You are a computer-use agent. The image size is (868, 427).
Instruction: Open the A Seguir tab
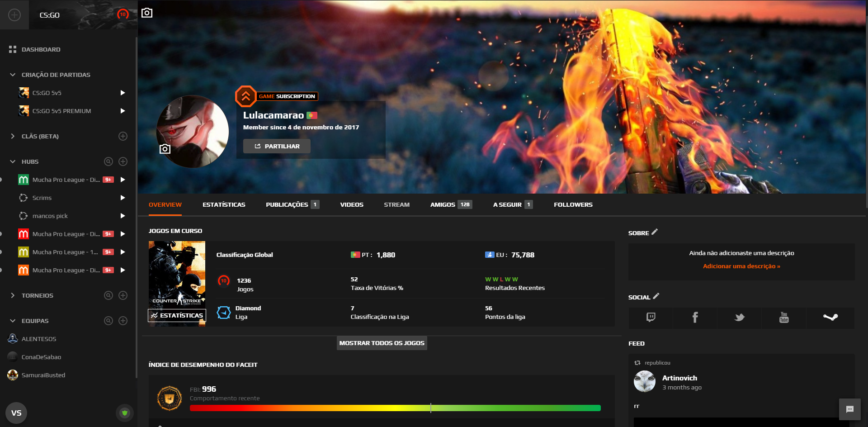pyautogui.click(x=513, y=204)
